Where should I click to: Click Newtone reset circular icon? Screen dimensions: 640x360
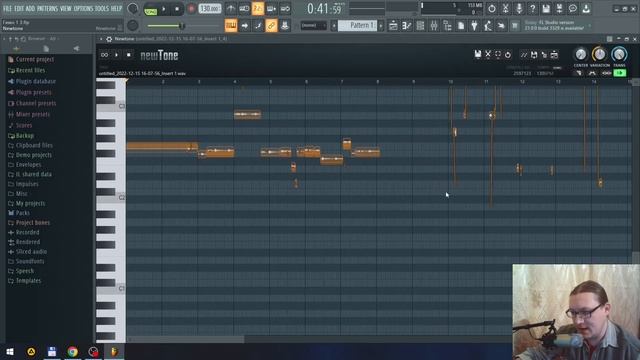coord(508,54)
